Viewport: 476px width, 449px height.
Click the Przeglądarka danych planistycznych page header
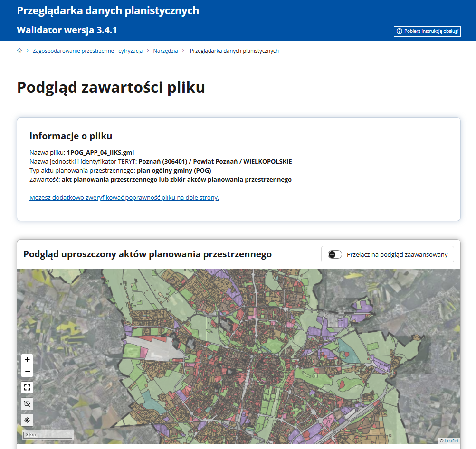(x=108, y=9)
